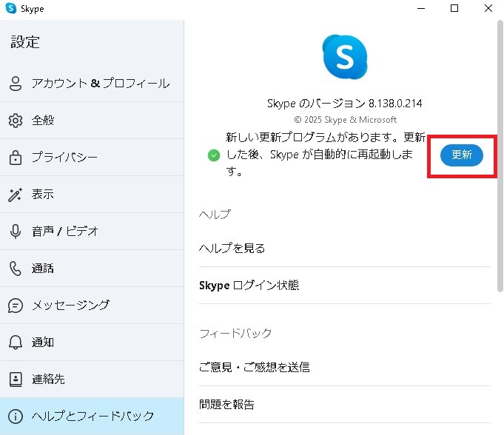Open メッセージング settings
Viewport: 504px width, 435px height.
tap(92, 306)
